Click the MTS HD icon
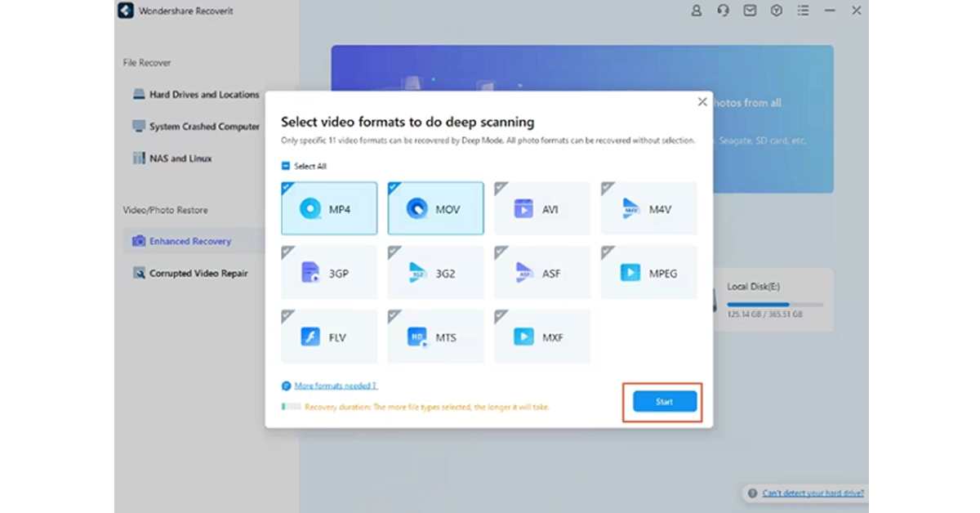This screenshot has width=980, height=513. 417,337
